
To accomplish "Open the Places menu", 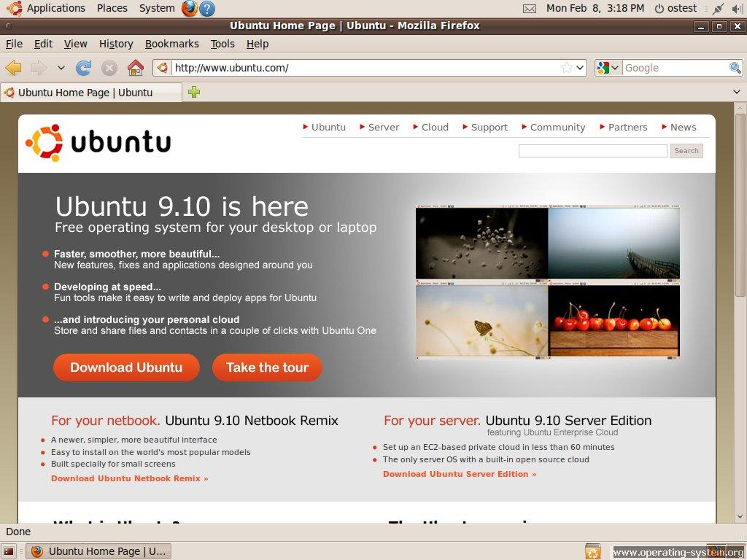I will [112, 8].
